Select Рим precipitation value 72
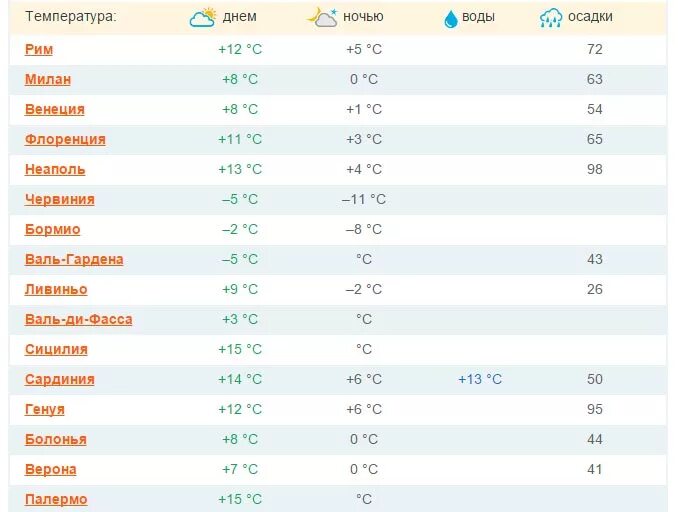This screenshot has height=512, width=678. [595, 49]
